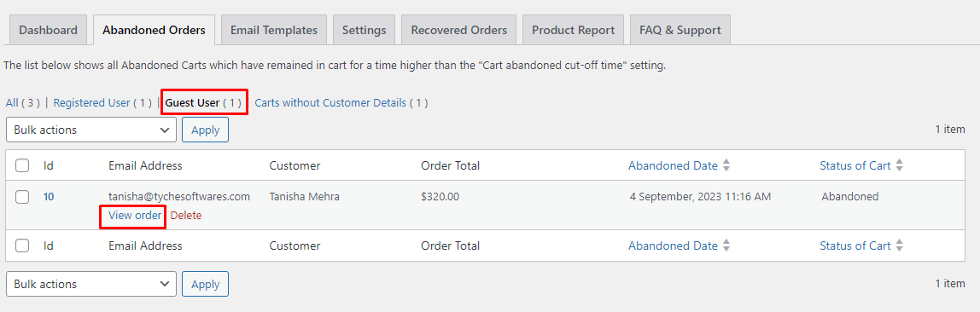Open FAQ & Support tab
Viewport: 980px width, 312px height.
coord(680,30)
